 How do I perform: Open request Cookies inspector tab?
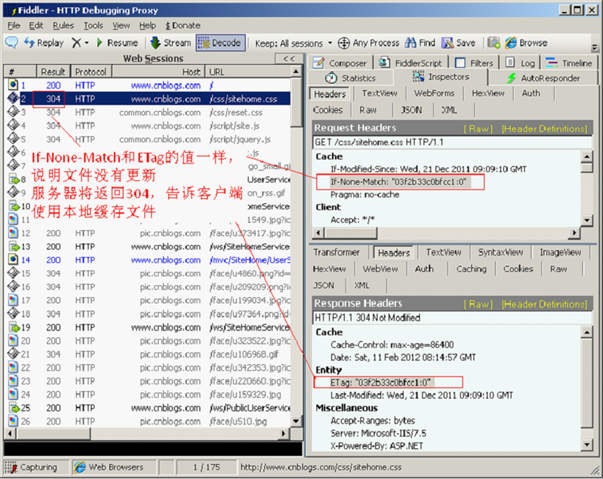[x=328, y=110]
